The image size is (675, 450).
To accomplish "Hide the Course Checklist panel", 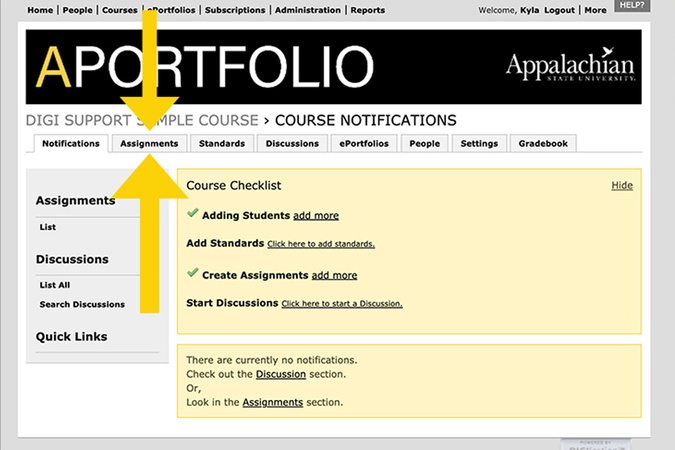I will [x=622, y=186].
